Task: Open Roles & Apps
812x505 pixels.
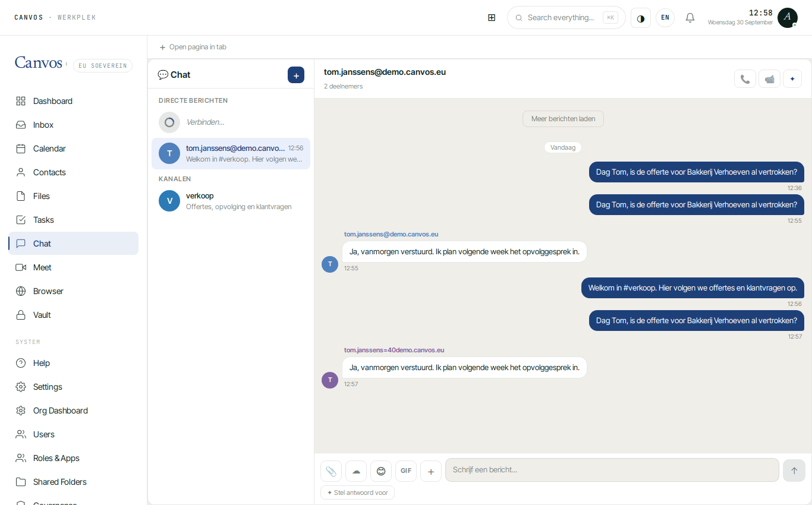Action: coord(73,458)
